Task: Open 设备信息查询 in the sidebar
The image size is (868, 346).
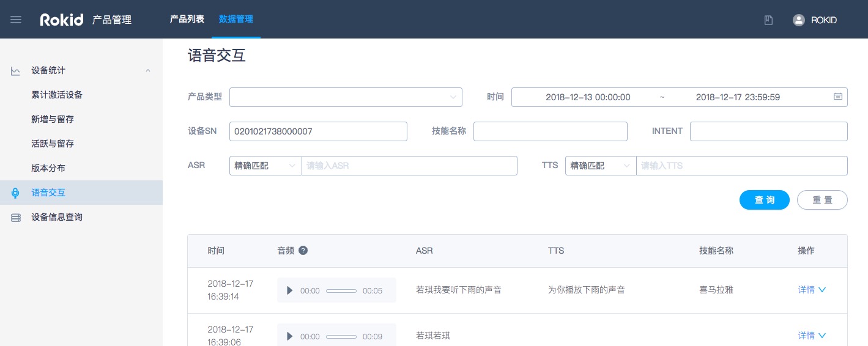Action: 57,217
